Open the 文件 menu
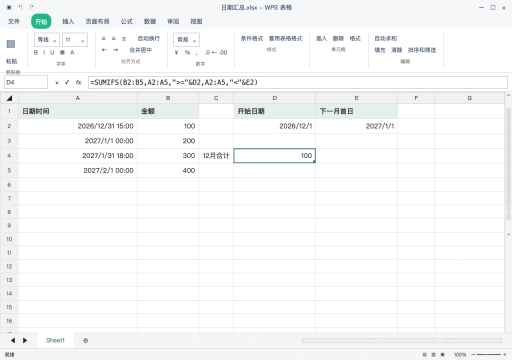The width and height of the screenshot is (512, 360). coord(14,21)
